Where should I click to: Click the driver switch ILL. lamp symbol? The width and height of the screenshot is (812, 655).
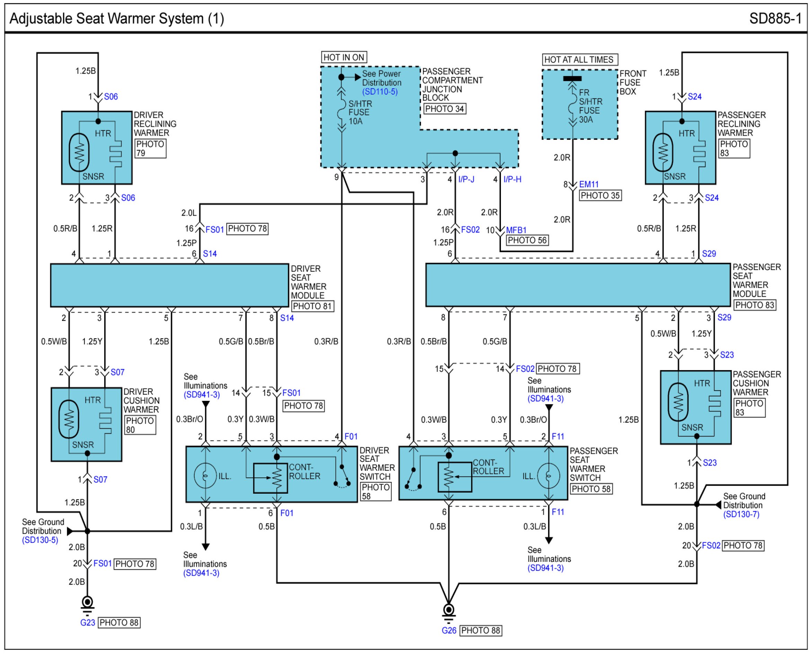click(x=205, y=476)
